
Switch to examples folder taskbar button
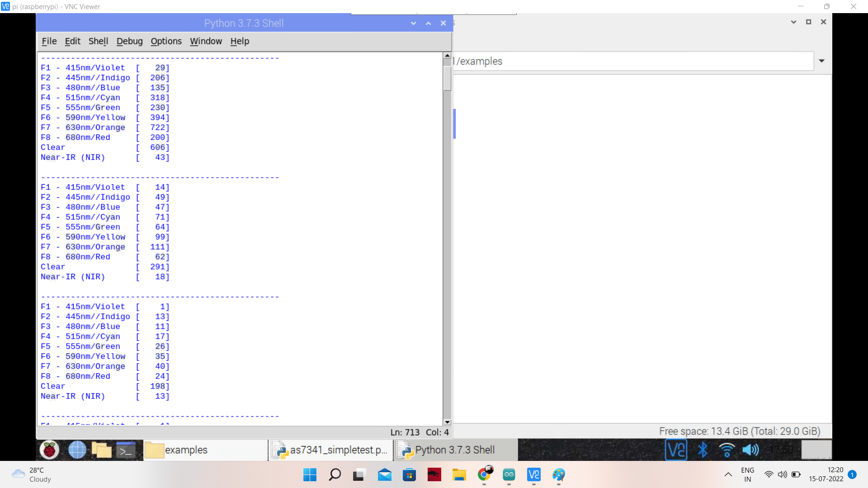(206, 450)
